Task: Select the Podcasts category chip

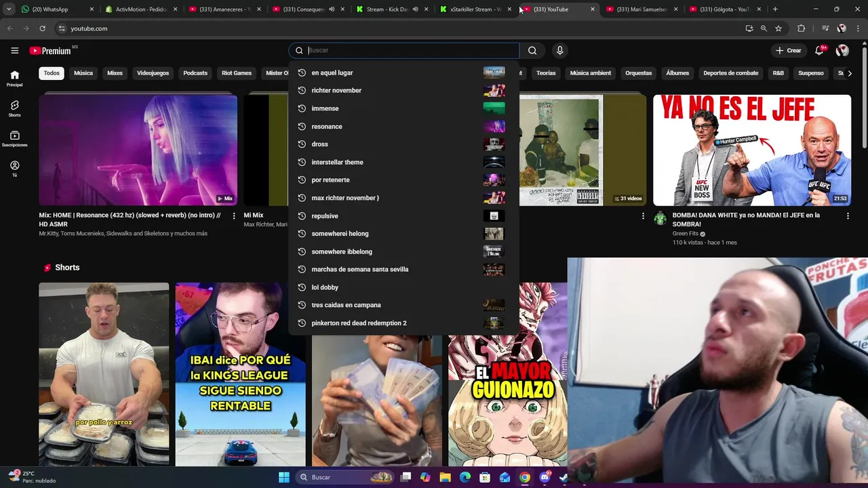Action: click(195, 73)
